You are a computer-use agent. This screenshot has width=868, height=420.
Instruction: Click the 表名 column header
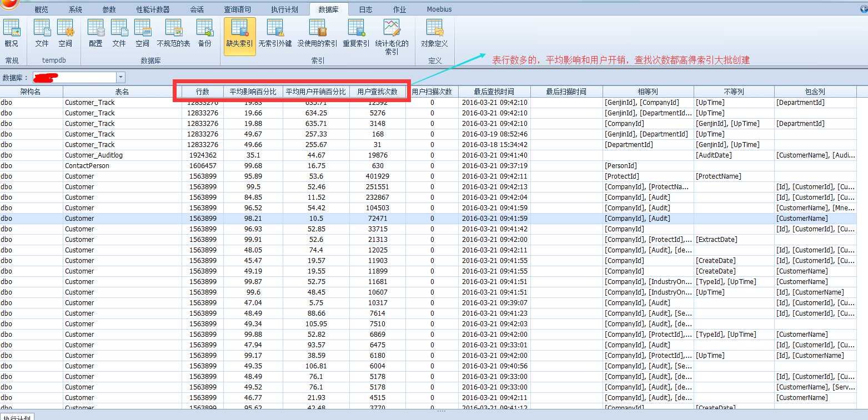(122, 92)
